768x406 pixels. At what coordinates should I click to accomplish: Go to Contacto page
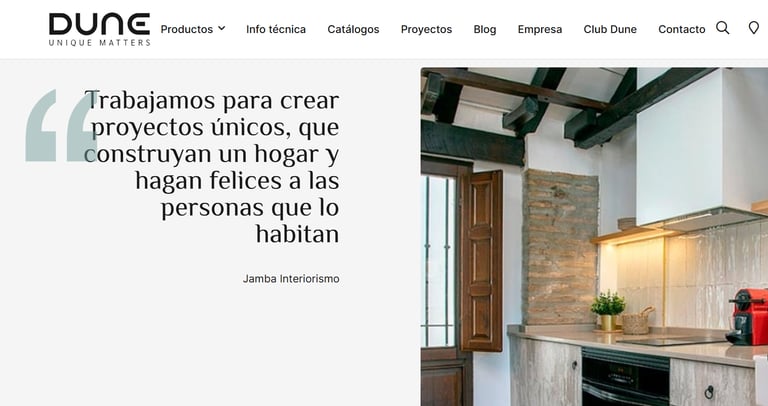(x=681, y=29)
